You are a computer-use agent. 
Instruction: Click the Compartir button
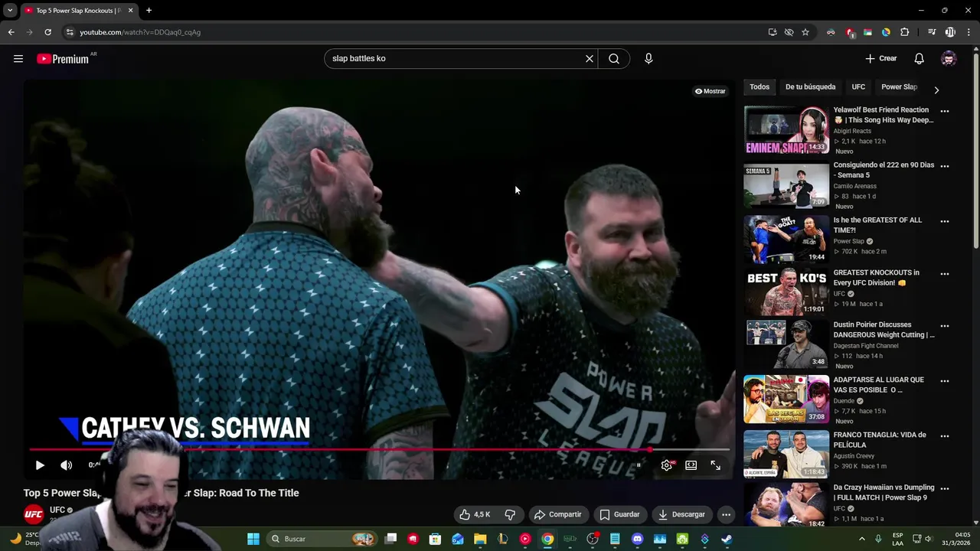(x=558, y=514)
